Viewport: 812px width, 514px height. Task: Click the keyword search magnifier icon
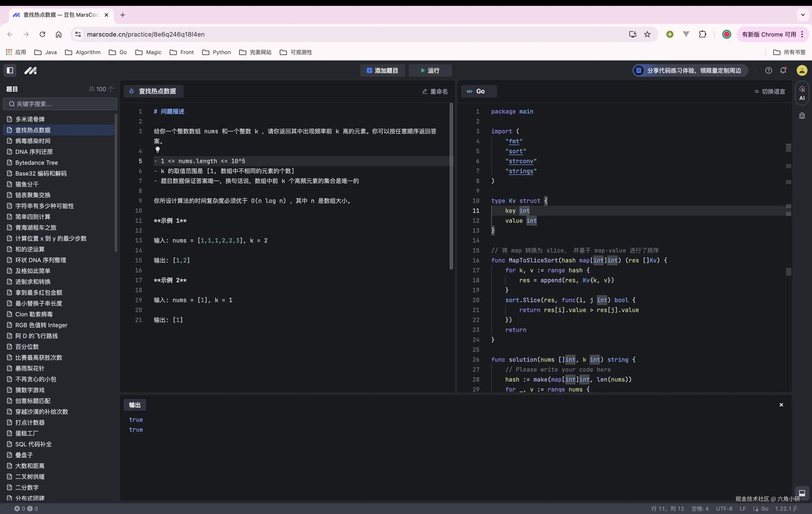click(x=12, y=104)
